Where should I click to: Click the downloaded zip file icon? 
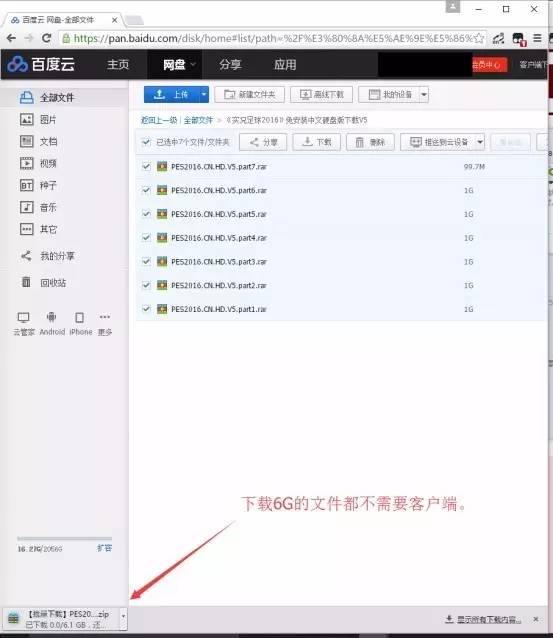point(13,618)
